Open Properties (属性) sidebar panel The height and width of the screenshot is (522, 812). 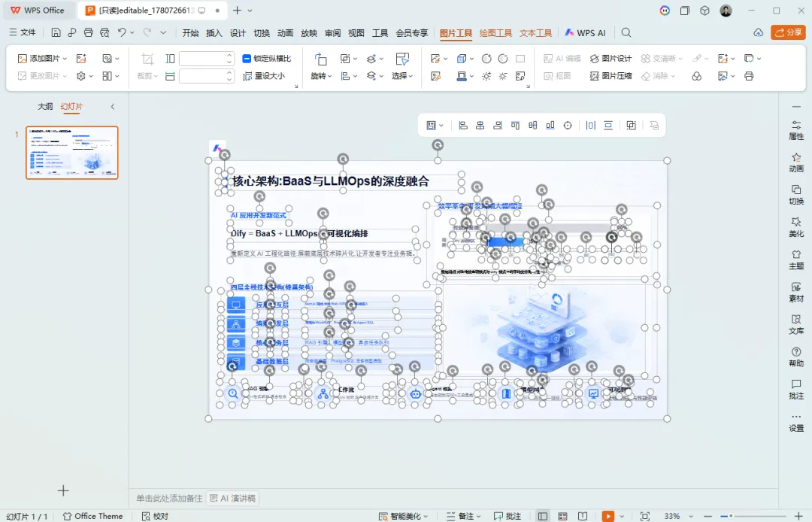click(796, 130)
